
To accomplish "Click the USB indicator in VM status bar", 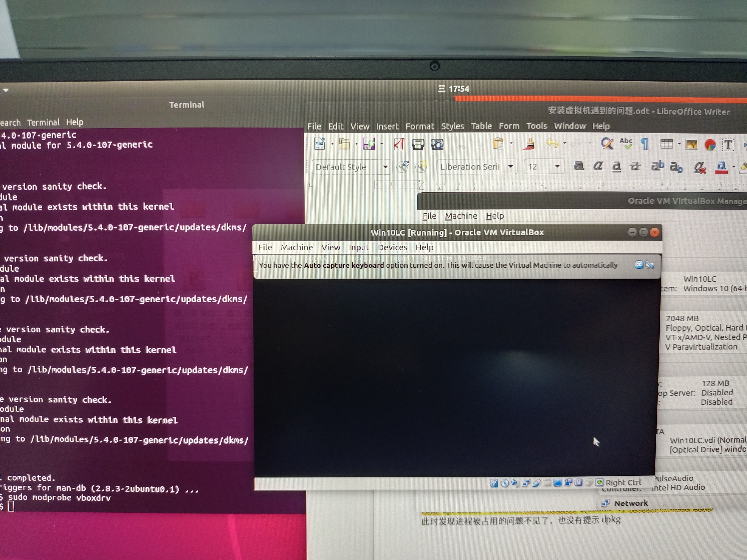I will (x=537, y=483).
